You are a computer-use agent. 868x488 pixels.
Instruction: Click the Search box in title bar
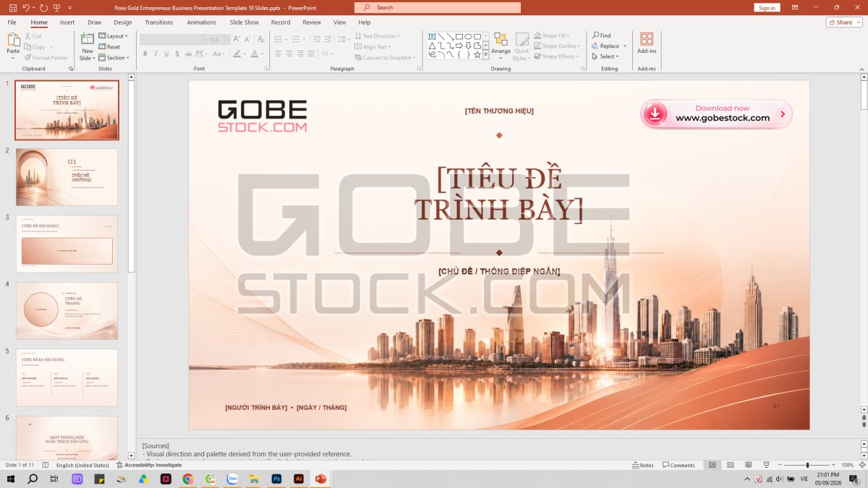[438, 7]
